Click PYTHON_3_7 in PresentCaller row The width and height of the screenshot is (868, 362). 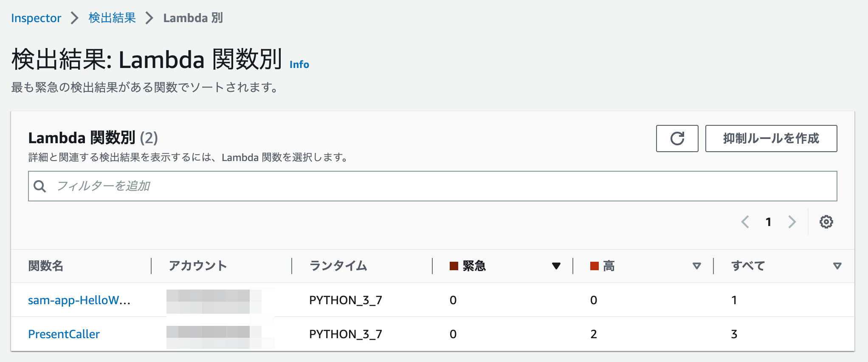pyautogui.click(x=346, y=334)
